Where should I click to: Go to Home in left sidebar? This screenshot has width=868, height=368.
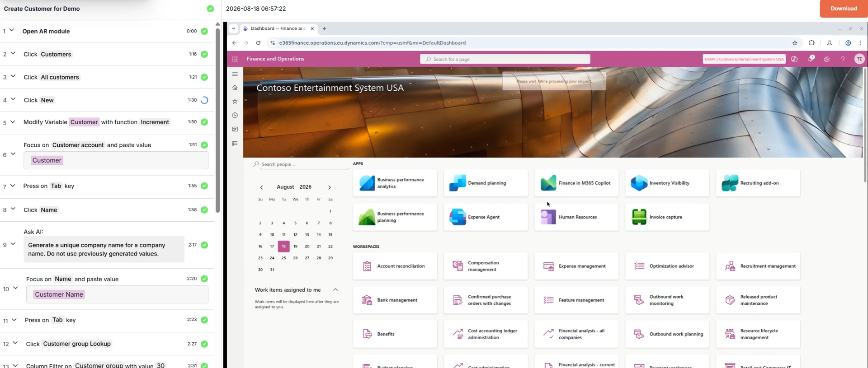coord(235,88)
